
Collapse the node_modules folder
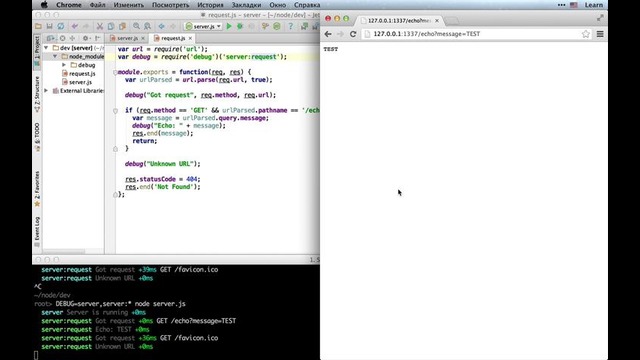55,56
